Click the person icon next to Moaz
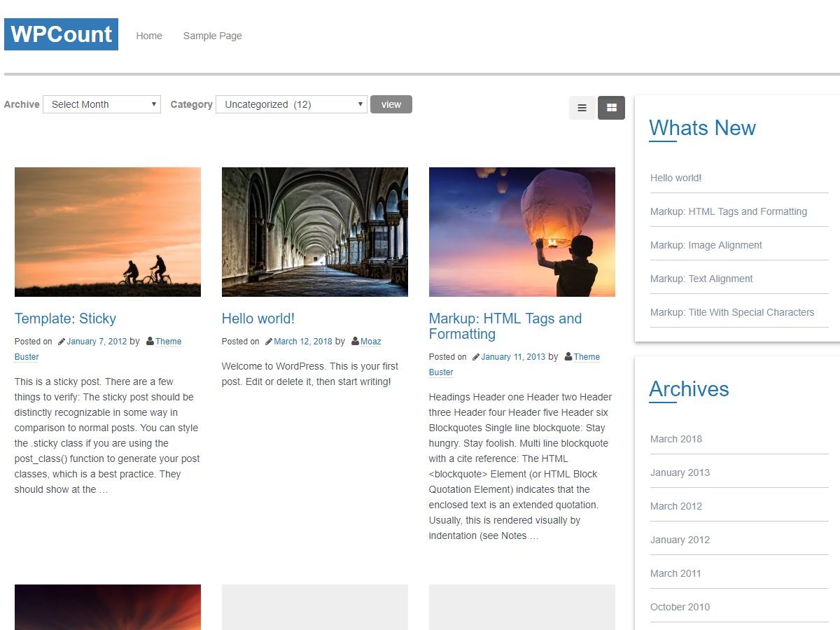The width and height of the screenshot is (840, 630). 356,341
